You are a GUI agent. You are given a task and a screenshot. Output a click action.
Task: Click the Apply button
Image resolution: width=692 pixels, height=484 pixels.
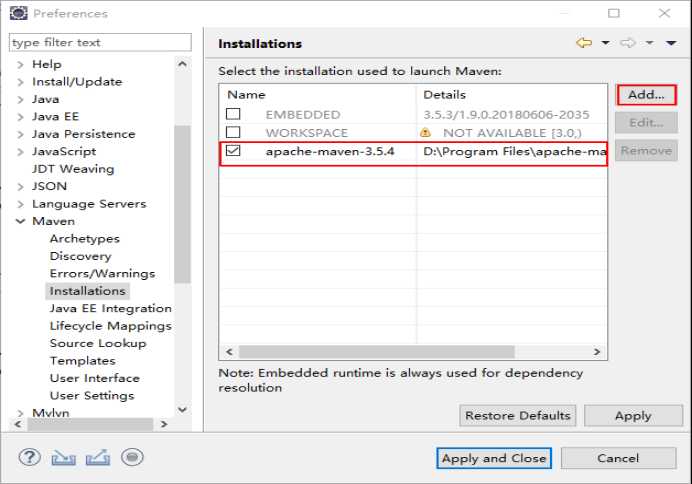[x=633, y=416]
